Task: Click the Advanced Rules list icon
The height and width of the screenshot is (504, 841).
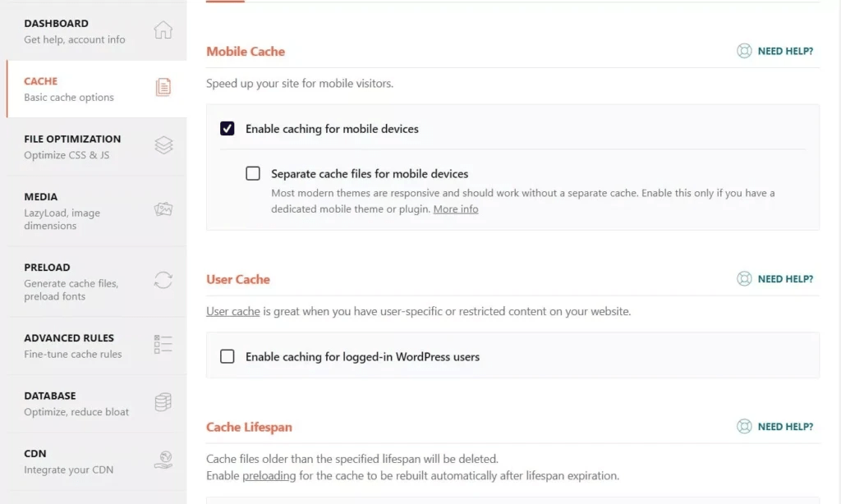Action: [163, 344]
